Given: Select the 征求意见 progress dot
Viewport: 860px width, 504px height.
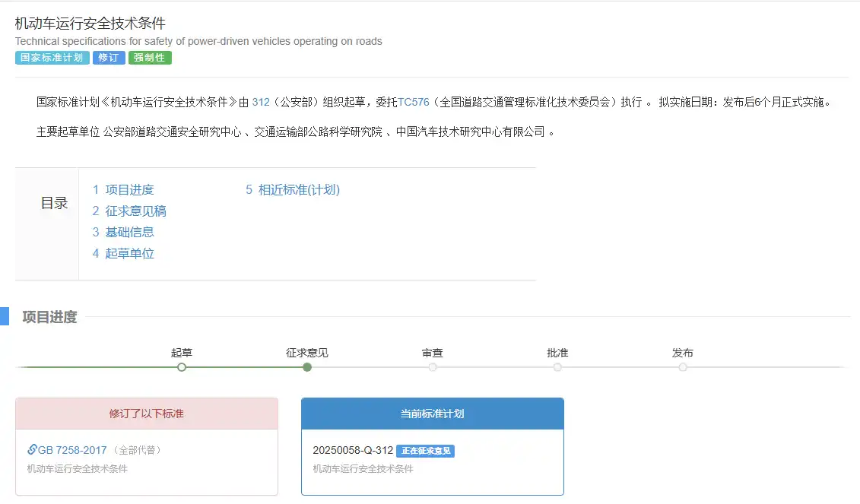Looking at the screenshot, I should tap(306, 366).
